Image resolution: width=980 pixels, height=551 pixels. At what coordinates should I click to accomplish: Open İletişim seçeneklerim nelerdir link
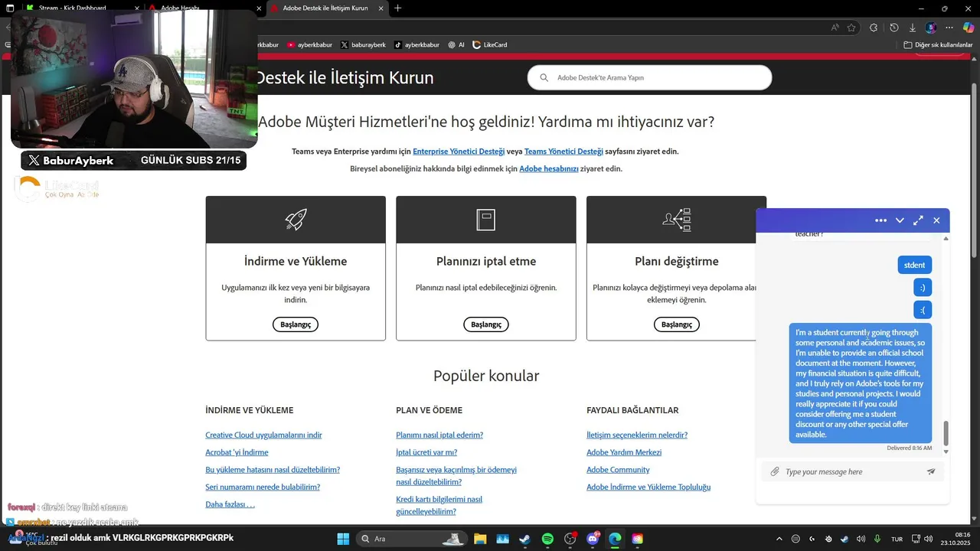click(x=637, y=435)
